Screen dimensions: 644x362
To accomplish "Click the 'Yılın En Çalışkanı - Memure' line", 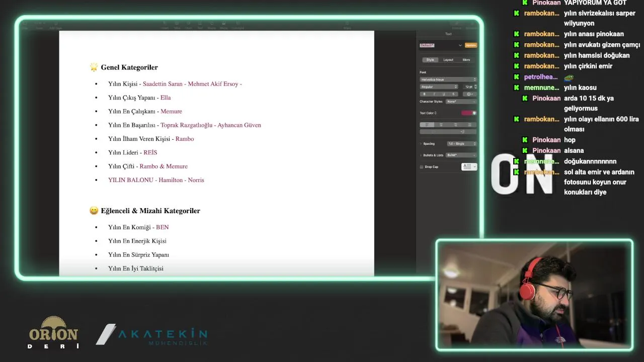I will pyautogui.click(x=145, y=111).
